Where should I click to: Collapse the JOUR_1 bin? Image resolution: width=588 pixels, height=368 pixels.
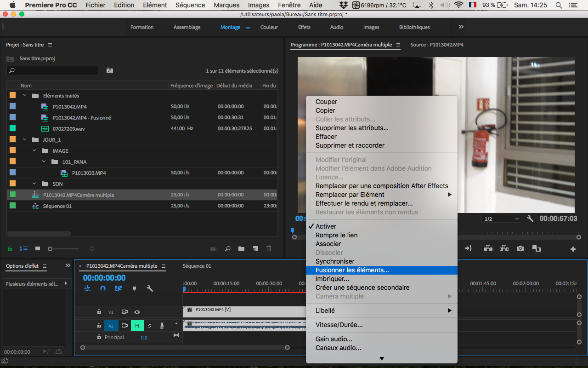tap(24, 140)
